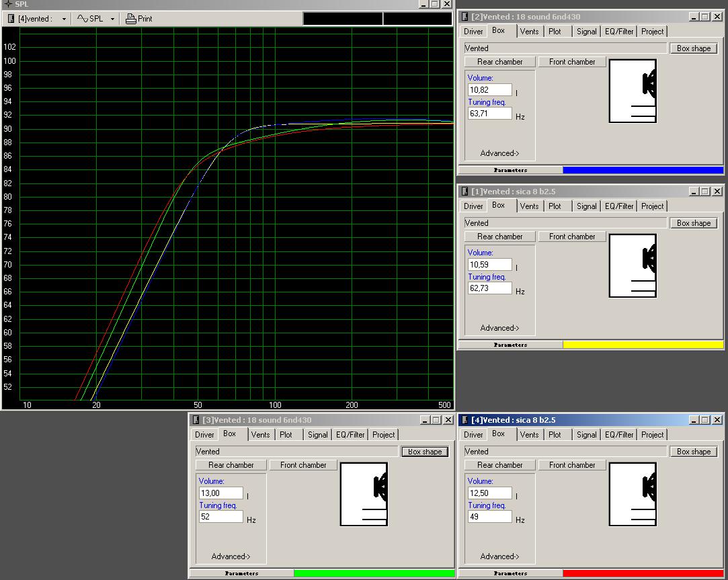The width and height of the screenshot is (728, 580).
Task: Click the Volume field showing 12,50
Action: point(490,493)
